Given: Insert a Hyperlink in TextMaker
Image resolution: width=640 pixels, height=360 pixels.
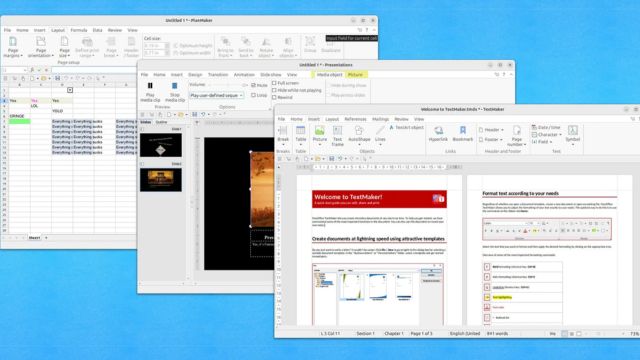Looking at the screenshot, I should pos(438,133).
